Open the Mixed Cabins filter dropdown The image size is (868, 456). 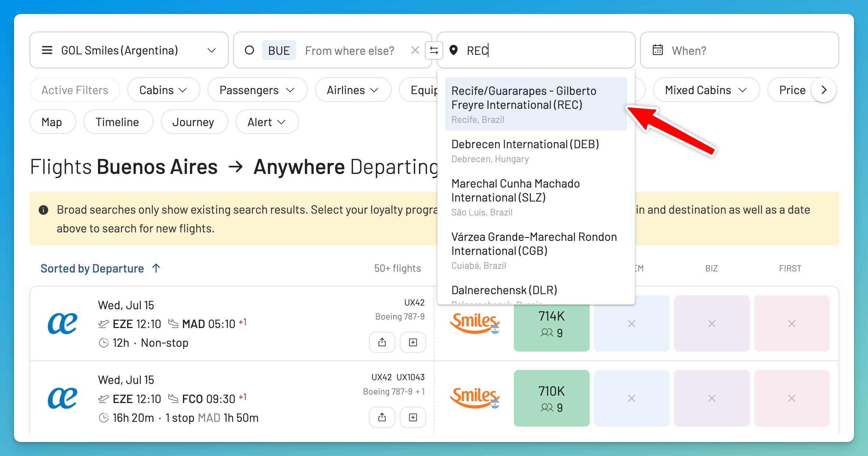click(706, 90)
